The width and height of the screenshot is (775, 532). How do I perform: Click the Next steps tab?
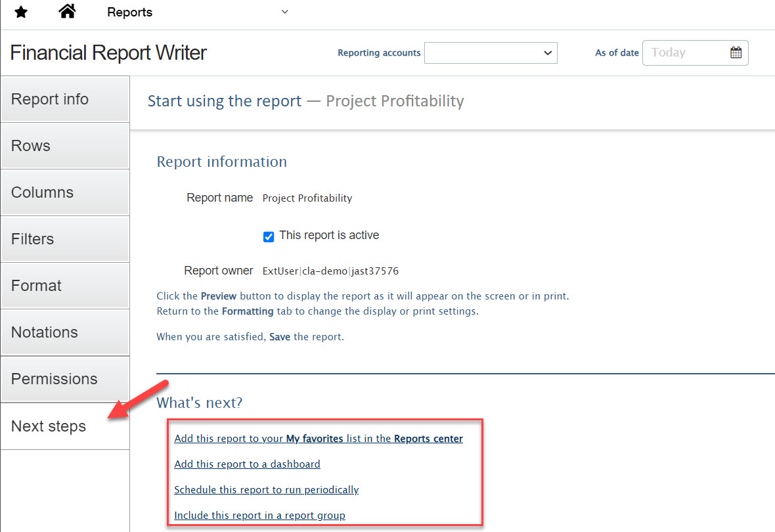[65, 426]
